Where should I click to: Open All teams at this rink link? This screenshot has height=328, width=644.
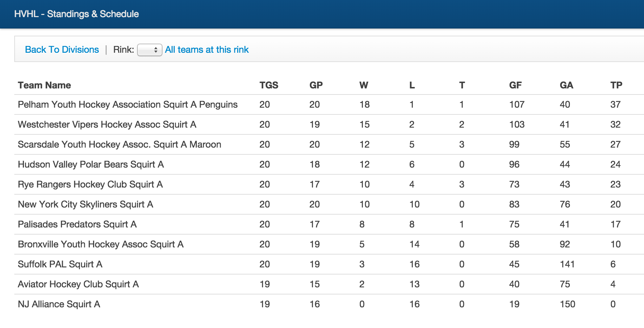coord(207,50)
